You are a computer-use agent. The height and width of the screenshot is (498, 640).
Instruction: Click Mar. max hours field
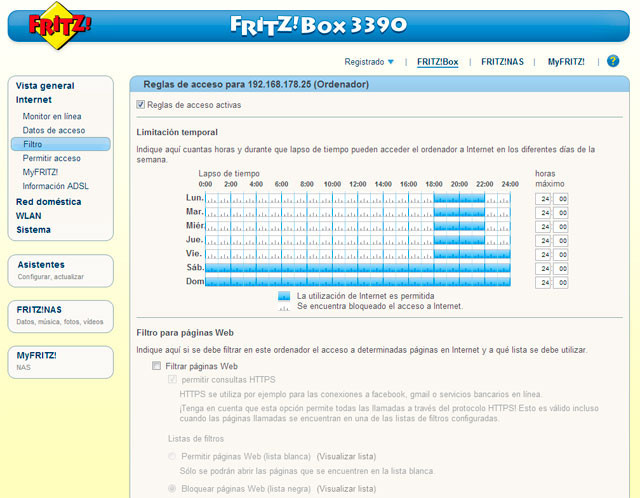pyautogui.click(x=543, y=213)
